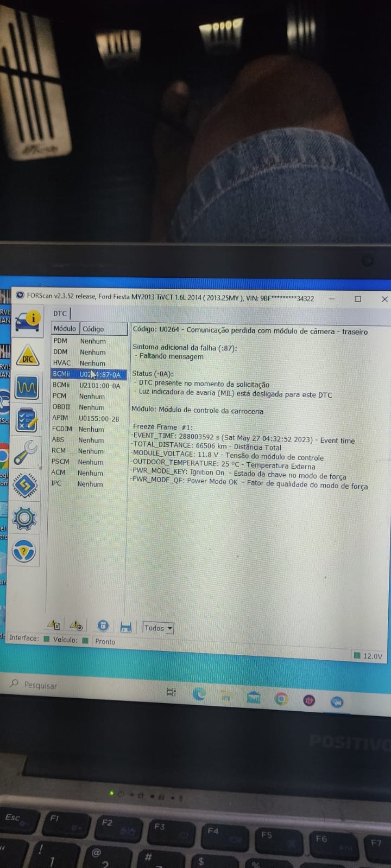Open the module configuration chip icon
The width and height of the screenshot is (391, 868).
pos(25,484)
